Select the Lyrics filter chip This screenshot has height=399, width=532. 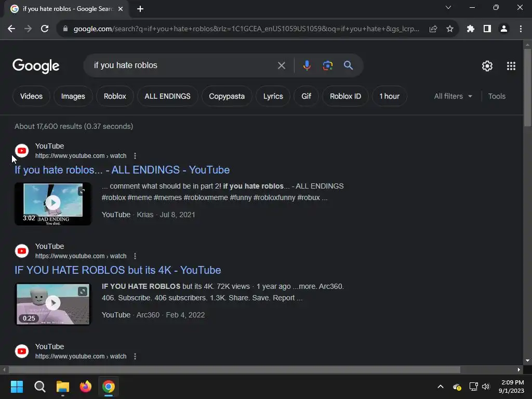(273, 96)
